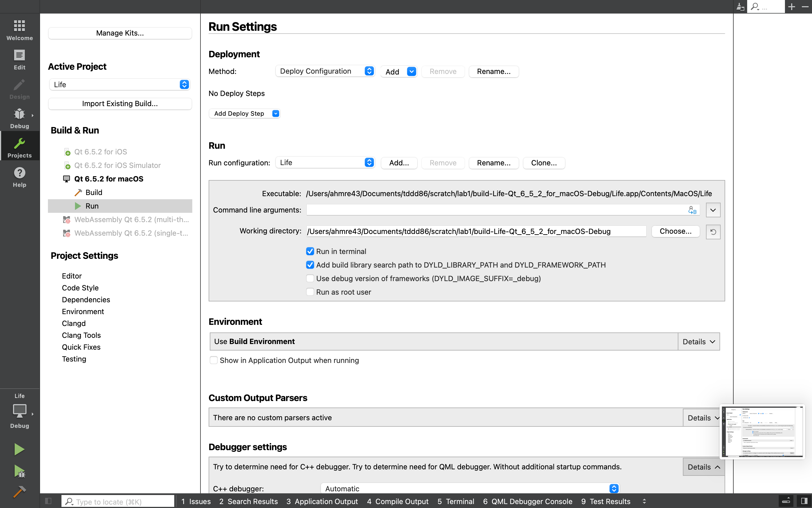Select Run under Qt 6.5.2 for macOS

point(120,206)
